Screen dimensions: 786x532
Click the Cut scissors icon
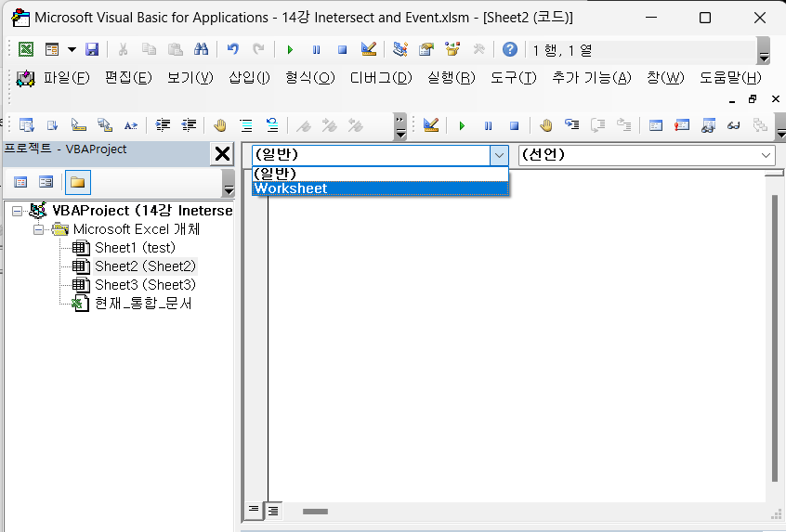pyautogui.click(x=123, y=49)
